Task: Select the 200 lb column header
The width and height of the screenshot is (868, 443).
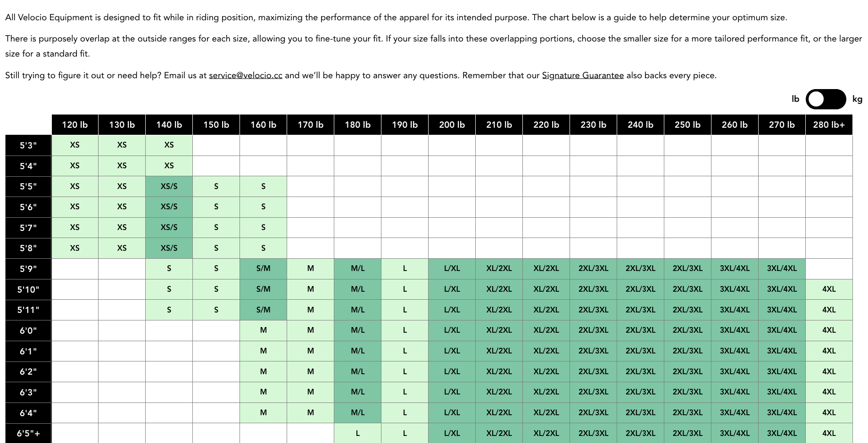Action: 452,125
